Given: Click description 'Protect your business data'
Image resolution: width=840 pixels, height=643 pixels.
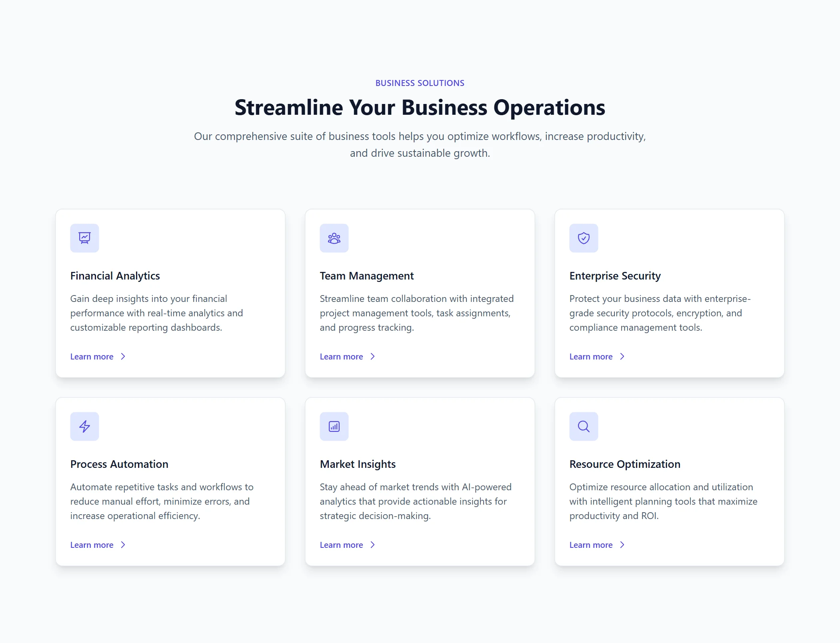Looking at the screenshot, I should (660, 313).
